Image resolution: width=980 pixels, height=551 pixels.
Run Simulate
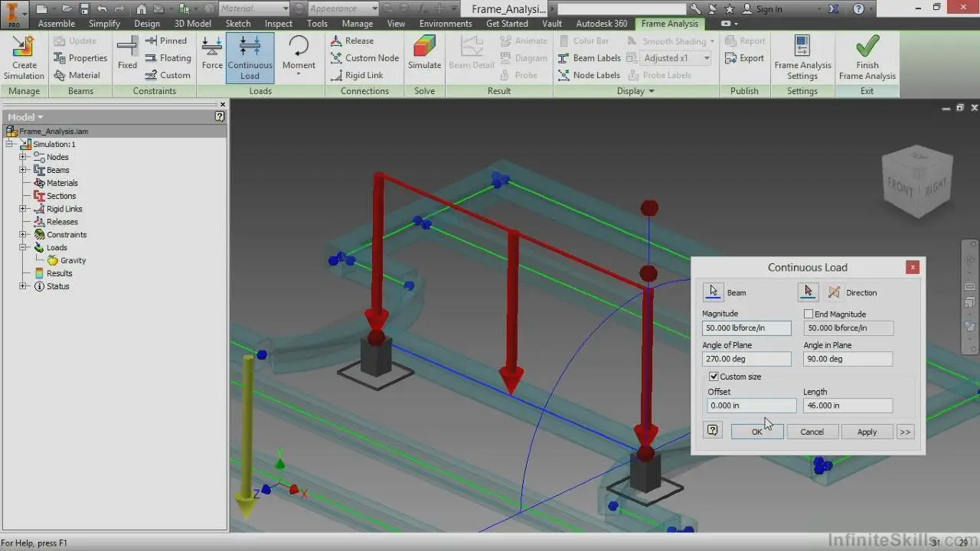tap(424, 52)
